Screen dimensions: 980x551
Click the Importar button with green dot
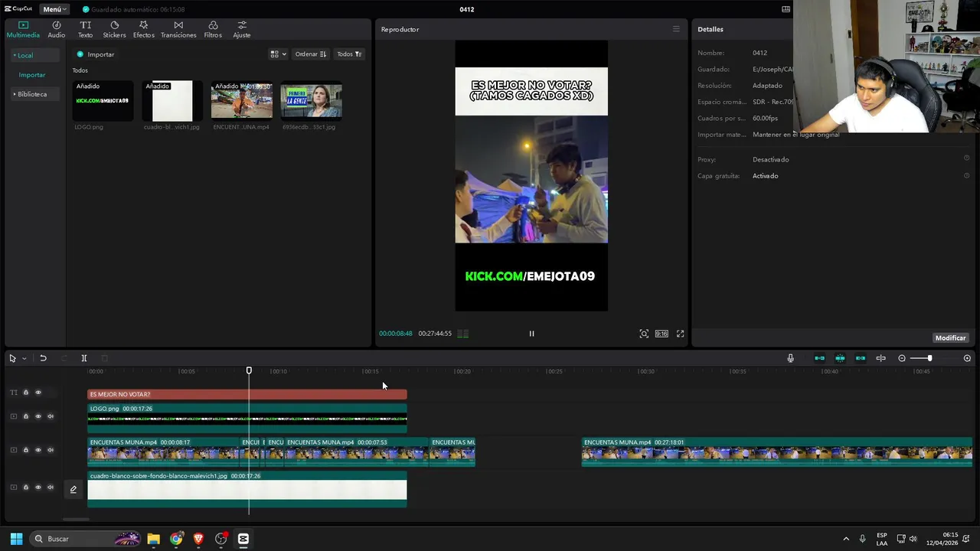coord(96,54)
